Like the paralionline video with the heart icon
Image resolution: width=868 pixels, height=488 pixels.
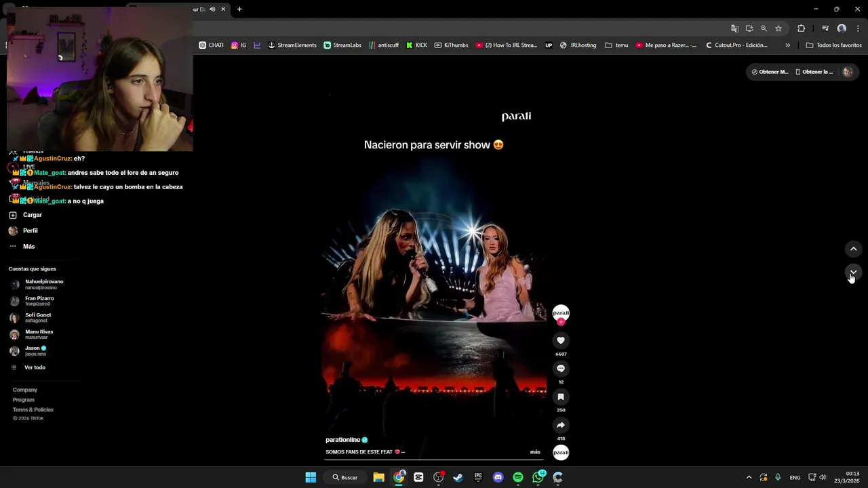(561, 340)
